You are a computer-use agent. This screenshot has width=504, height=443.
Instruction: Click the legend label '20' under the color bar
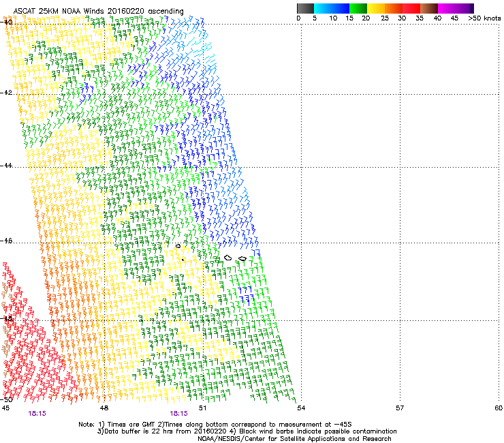point(366,18)
